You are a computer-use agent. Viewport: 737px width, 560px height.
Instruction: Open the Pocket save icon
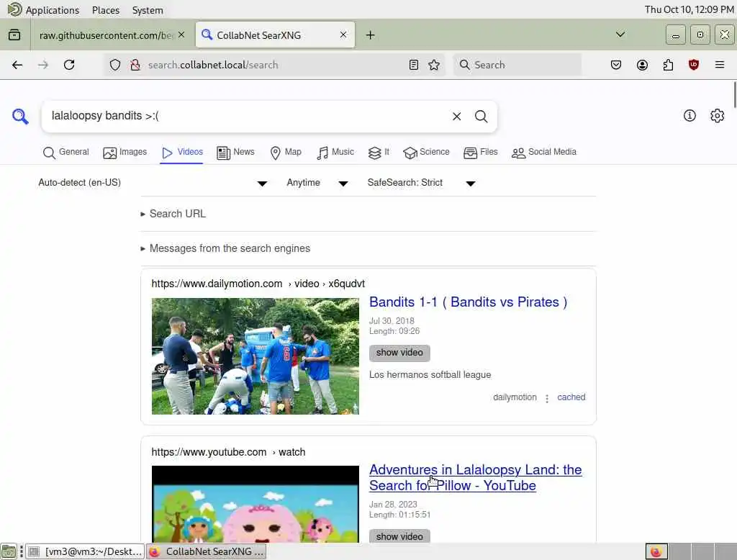[x=616, y=65]
